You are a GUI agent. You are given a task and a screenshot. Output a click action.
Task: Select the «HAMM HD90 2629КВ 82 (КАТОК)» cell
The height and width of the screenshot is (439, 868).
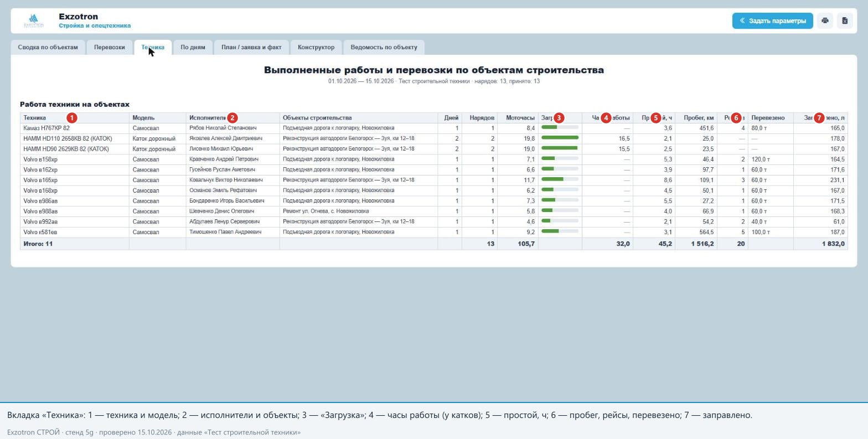click(74, 149)
